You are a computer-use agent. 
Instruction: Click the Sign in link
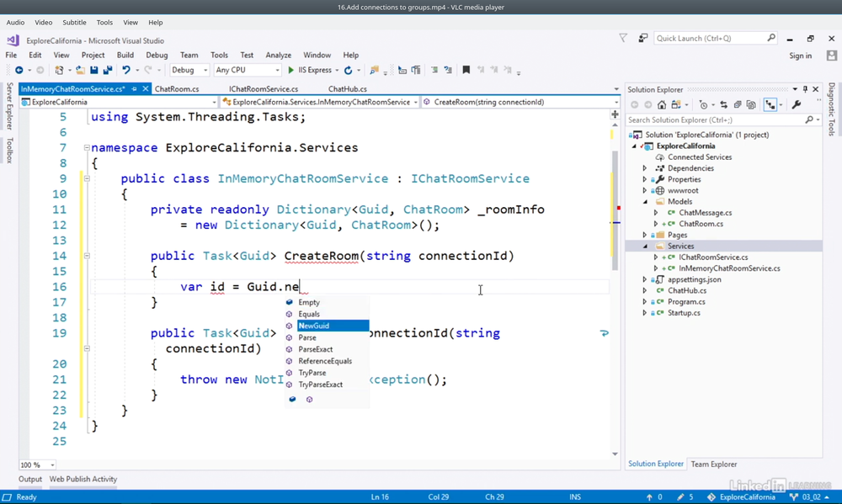pyautogui.click(x=800, y=56)
